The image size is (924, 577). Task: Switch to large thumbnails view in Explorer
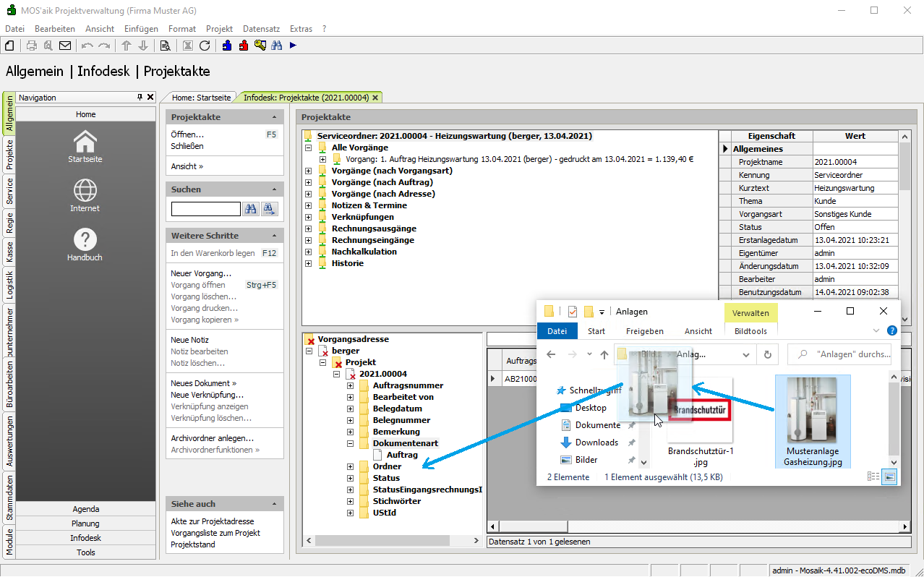pyautogui.click(x=890, y=476)
